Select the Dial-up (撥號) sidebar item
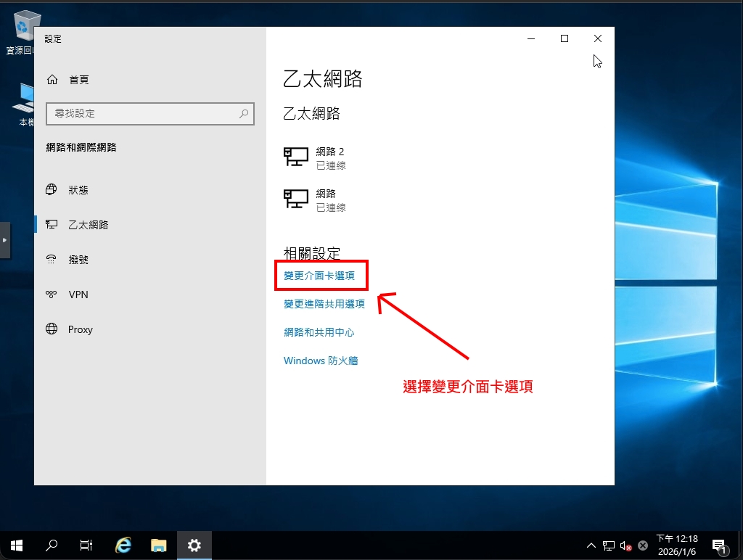This screenshot has width=743, height=560. click(x=78, y=260)
